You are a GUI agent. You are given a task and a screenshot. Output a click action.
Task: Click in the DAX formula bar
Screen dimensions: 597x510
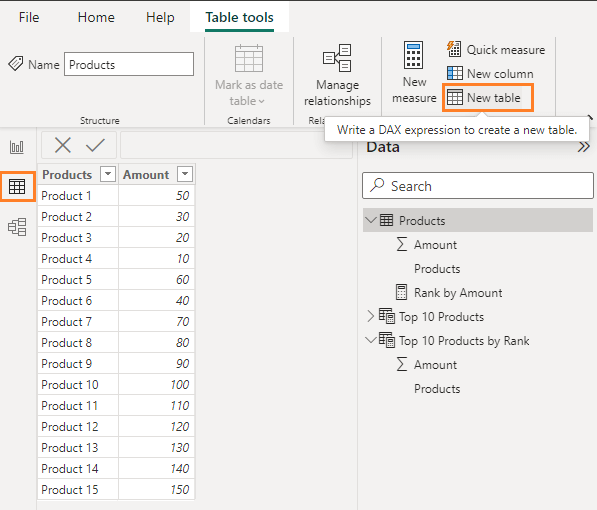pos(236,145)
